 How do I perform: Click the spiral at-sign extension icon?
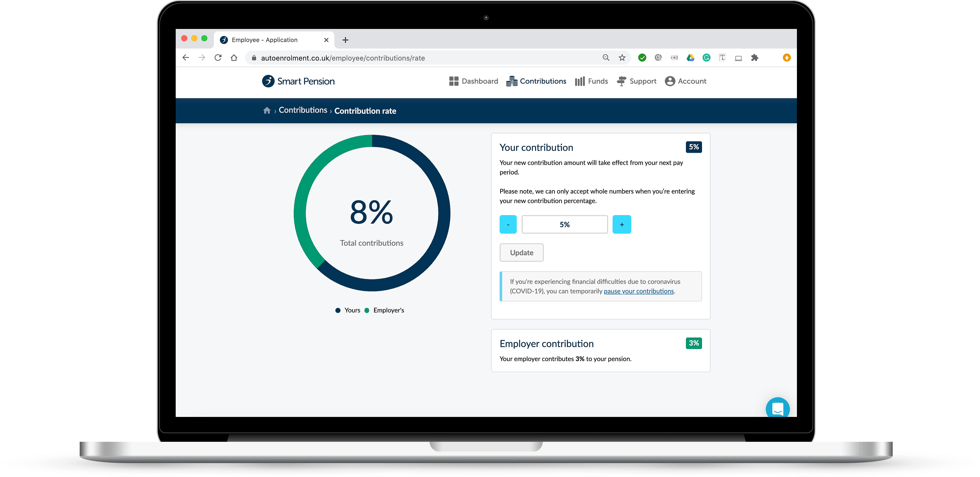click(658, 58)
